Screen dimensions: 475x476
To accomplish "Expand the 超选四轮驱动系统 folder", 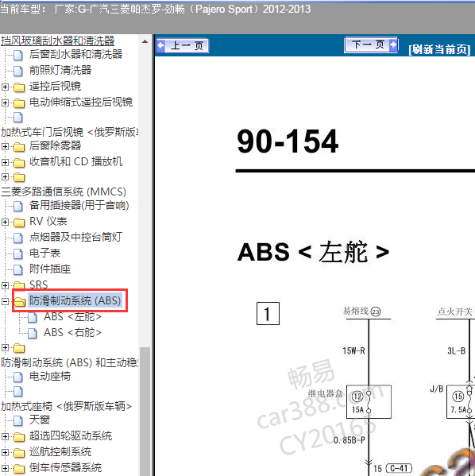I will [5, 436].
